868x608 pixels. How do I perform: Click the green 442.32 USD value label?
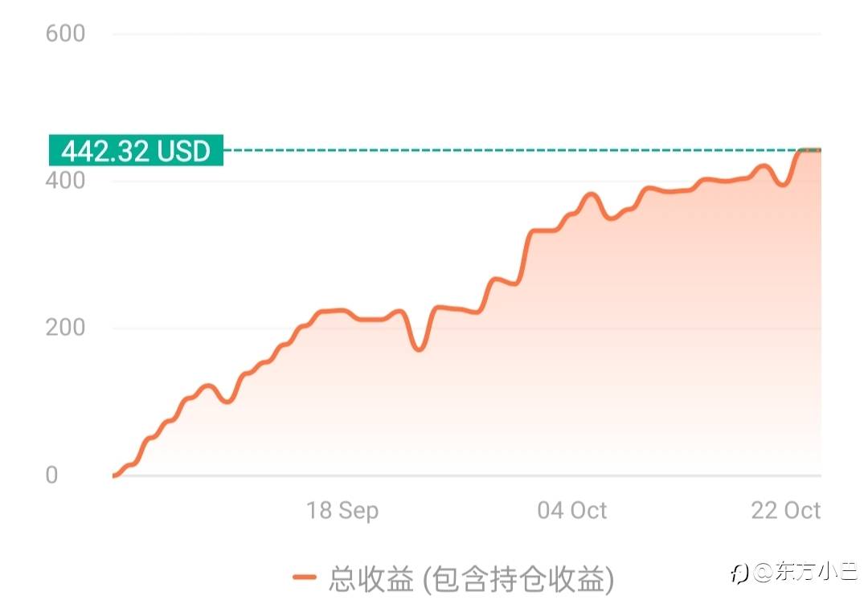click(x=135, y=150)
